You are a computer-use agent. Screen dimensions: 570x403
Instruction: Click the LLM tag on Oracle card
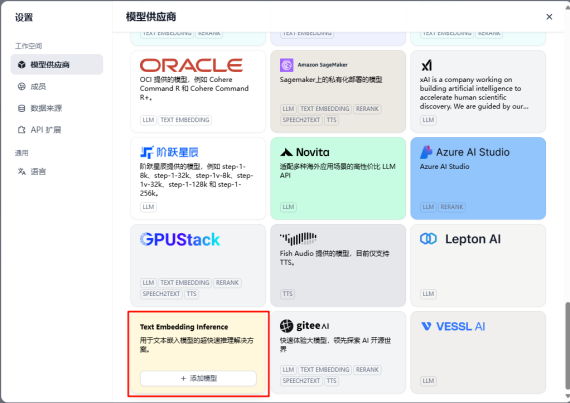[148, 120]
